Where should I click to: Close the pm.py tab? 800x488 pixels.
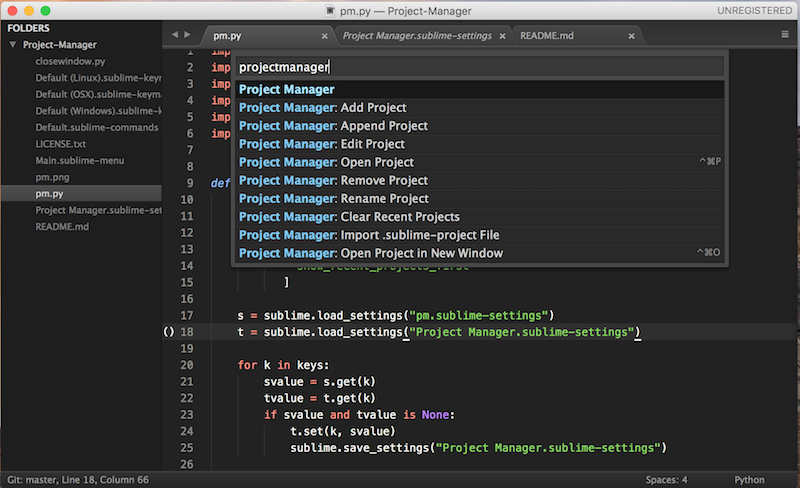(x=324, y=36)
